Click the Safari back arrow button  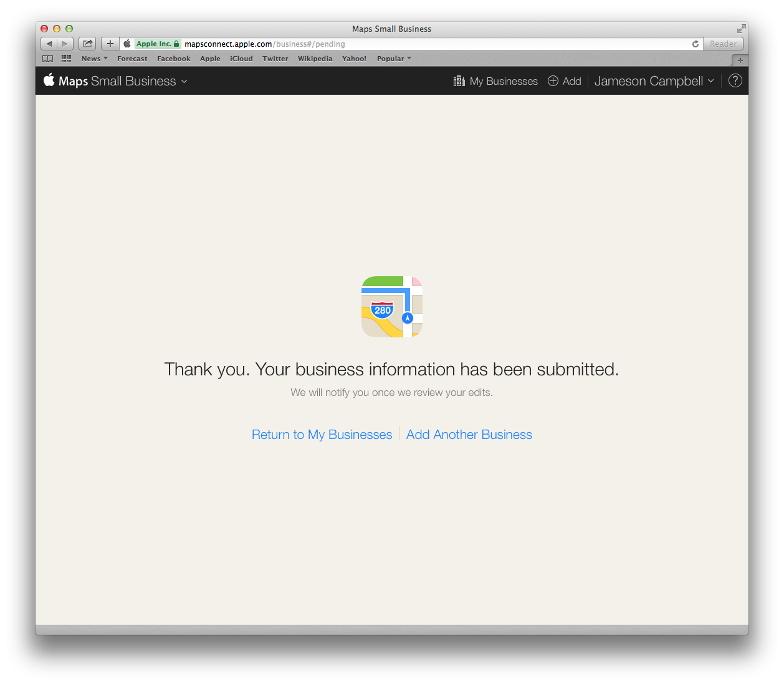(x=49, y=44)
